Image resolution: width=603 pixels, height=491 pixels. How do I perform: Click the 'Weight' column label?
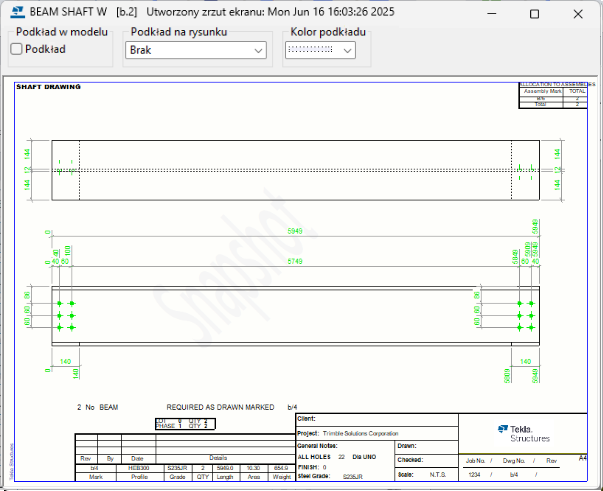(x=282, y=477)
